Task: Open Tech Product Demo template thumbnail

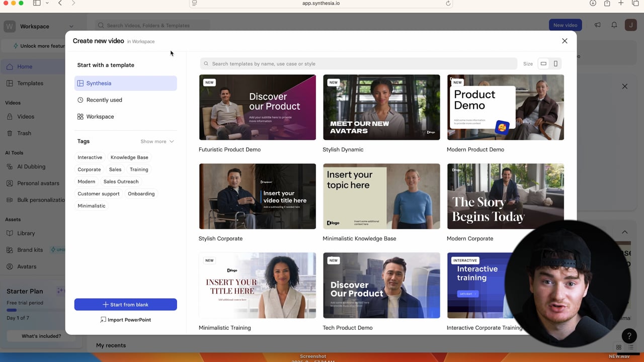Action: pyautogui.click(x=381, y=285)
